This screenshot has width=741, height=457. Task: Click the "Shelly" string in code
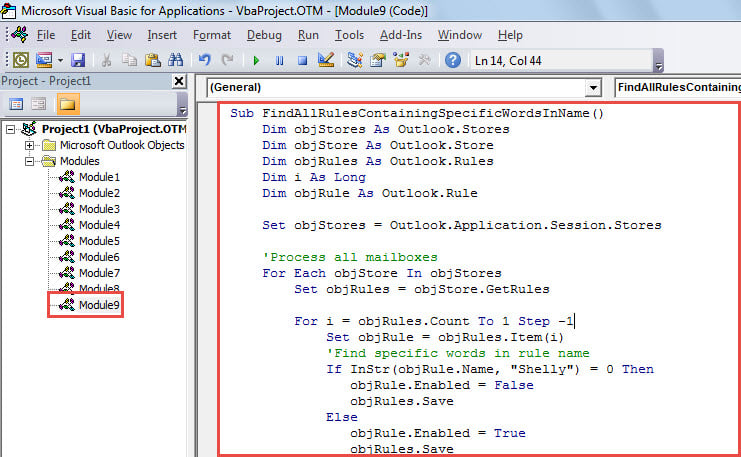[x=545, y=369]
